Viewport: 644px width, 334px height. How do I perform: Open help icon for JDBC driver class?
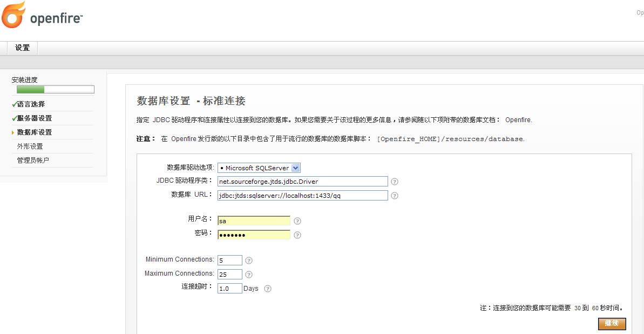[394, 182]
